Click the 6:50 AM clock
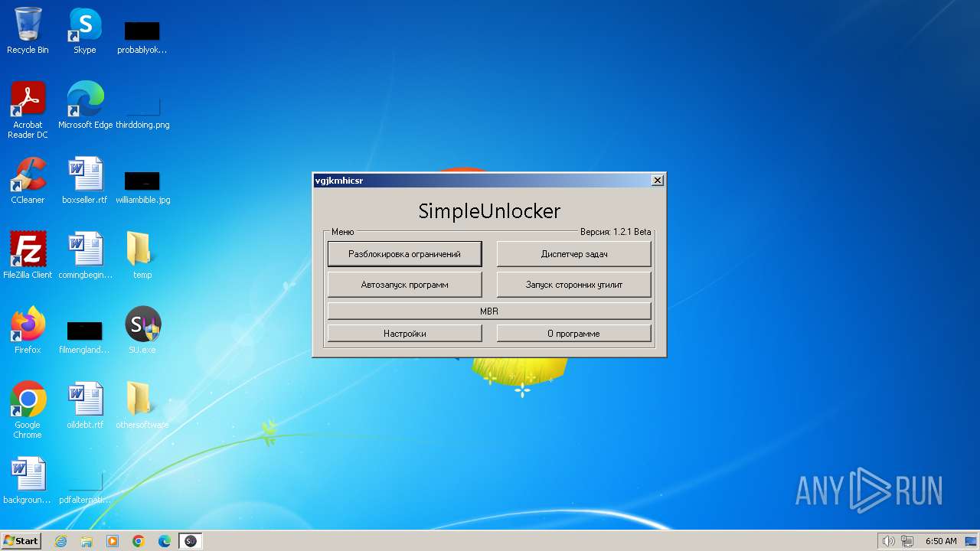Image resolution: width=980 pixels, height=551 pixels. (941, 541)
